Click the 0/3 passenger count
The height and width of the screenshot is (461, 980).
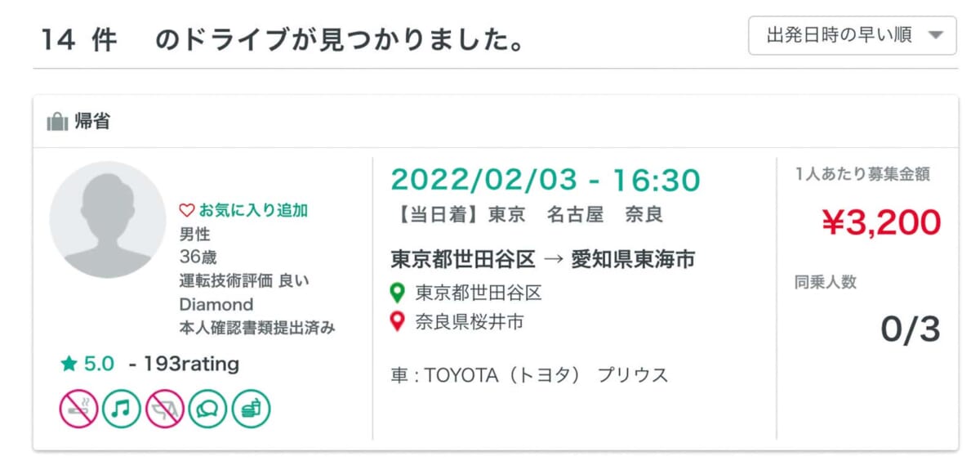click(x=911, y=329)
